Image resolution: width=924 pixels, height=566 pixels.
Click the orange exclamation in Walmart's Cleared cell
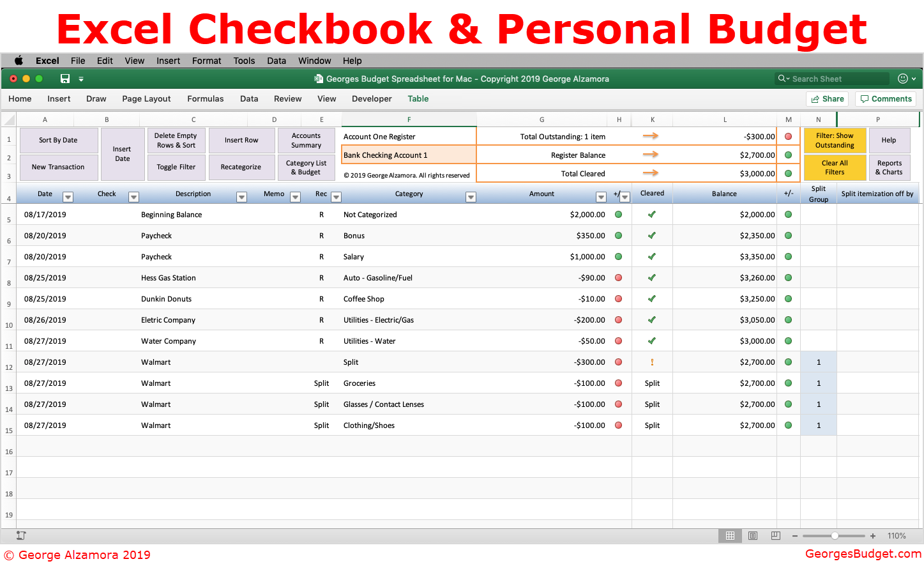coord(652,362)
